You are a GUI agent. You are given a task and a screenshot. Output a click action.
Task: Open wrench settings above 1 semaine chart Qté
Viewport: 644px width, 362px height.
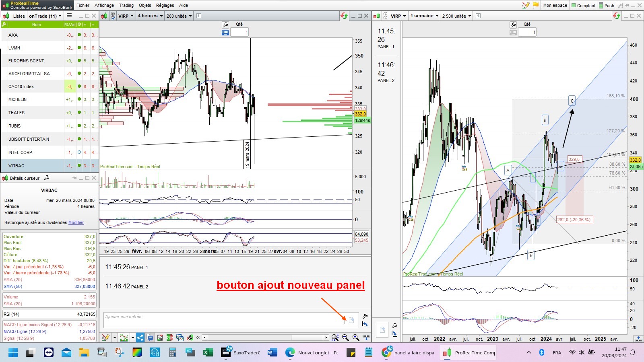point(513,25)
